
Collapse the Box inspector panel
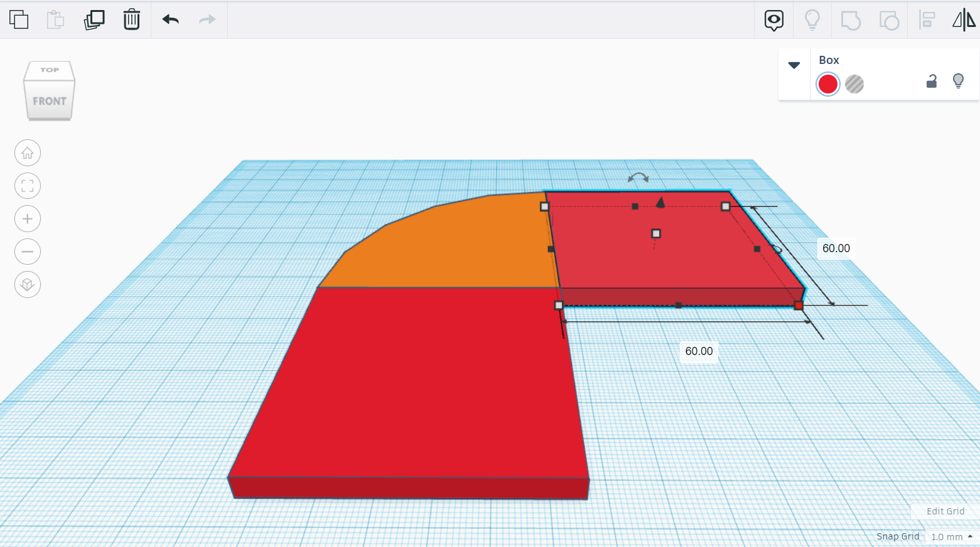pyautogui.click(x=794, y=65)
